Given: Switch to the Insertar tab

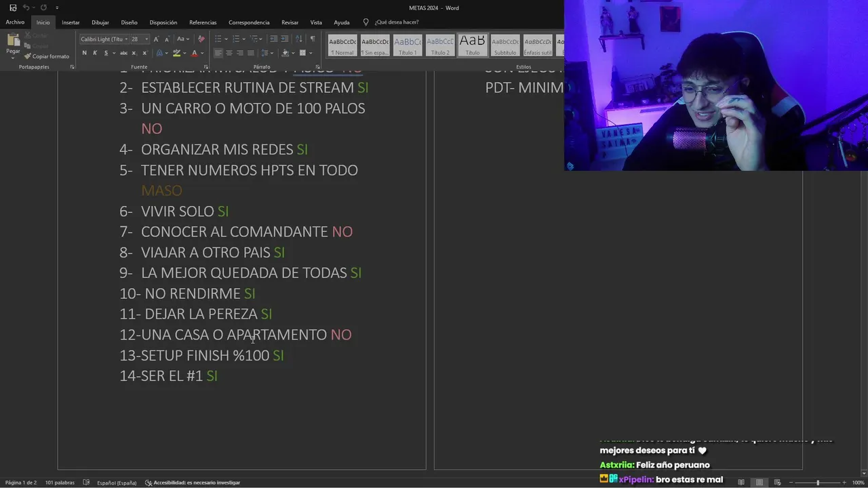Looking at the screenshot, I should pyautogui.click(x=71, y=22).
